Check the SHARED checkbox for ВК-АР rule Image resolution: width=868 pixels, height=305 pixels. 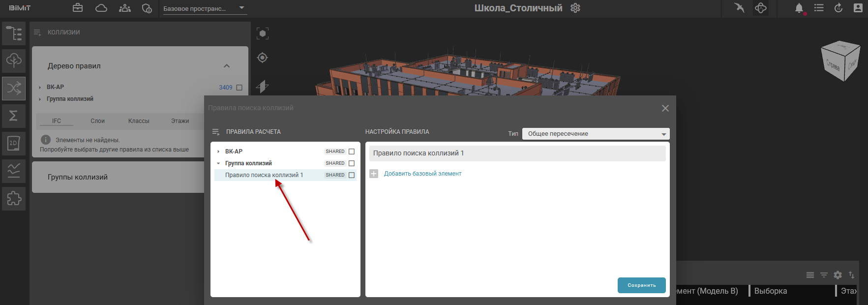point(352,152)
